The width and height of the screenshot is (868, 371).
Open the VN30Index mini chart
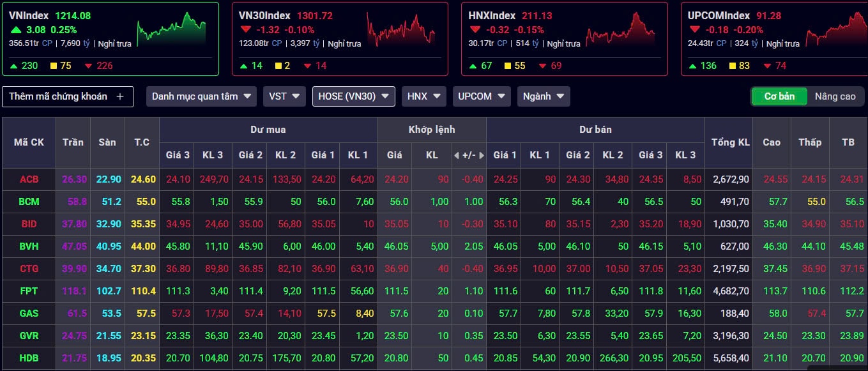[x=401, y=28]
